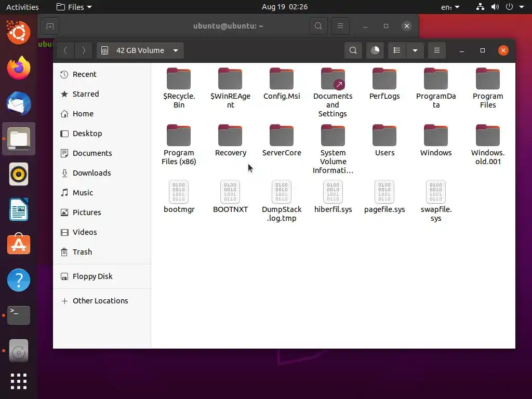Open view options dropdown arrow
This screenshot has height=399, width=532.
pyautogui.click(x=415, y=50)
